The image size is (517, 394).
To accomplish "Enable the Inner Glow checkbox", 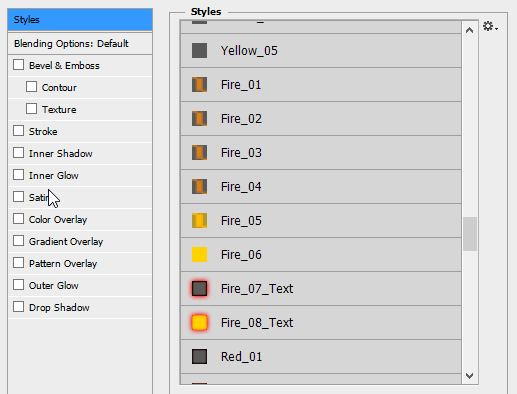I will [x=18, y=175].
